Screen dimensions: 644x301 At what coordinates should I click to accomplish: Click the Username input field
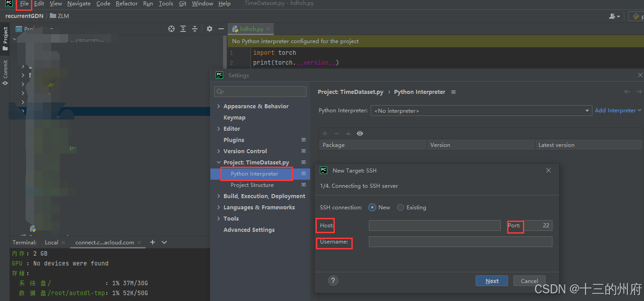click(460, 242)
